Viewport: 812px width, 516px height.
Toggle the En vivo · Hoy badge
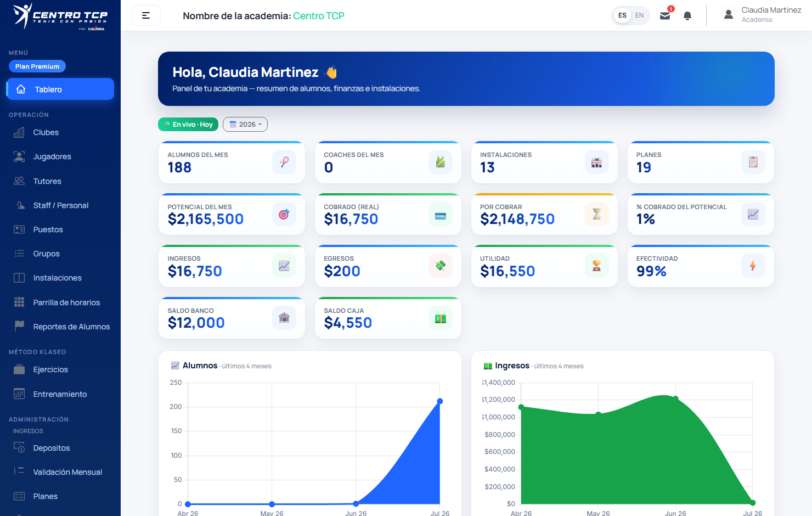point(188,125)
